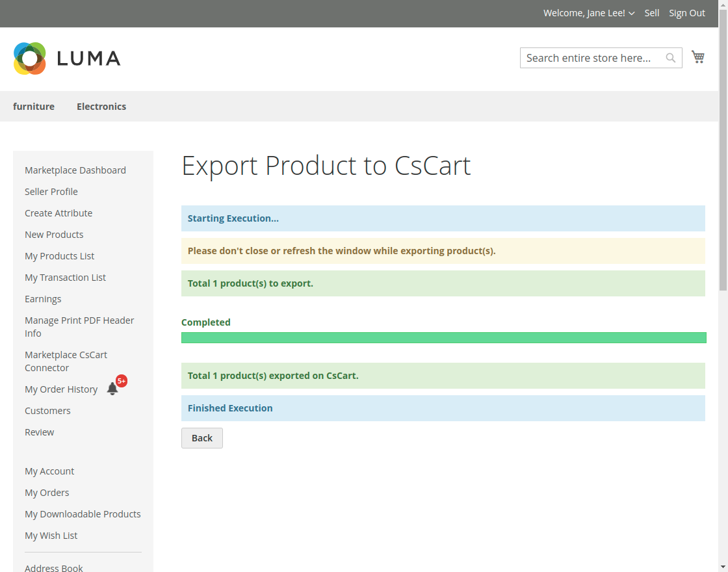Open the shopping cart icon
Screen dimensions: 728x572
point(698,57)
